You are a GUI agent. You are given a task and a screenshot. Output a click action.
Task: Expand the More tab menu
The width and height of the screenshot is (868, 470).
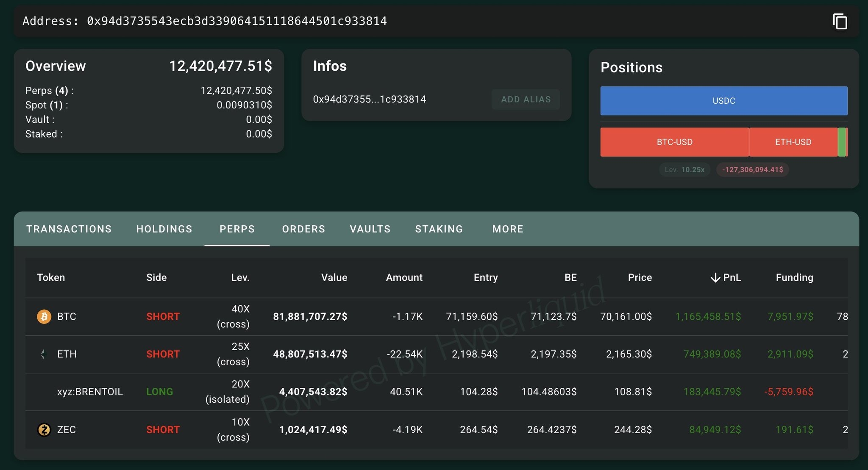(x=508, y=229)
